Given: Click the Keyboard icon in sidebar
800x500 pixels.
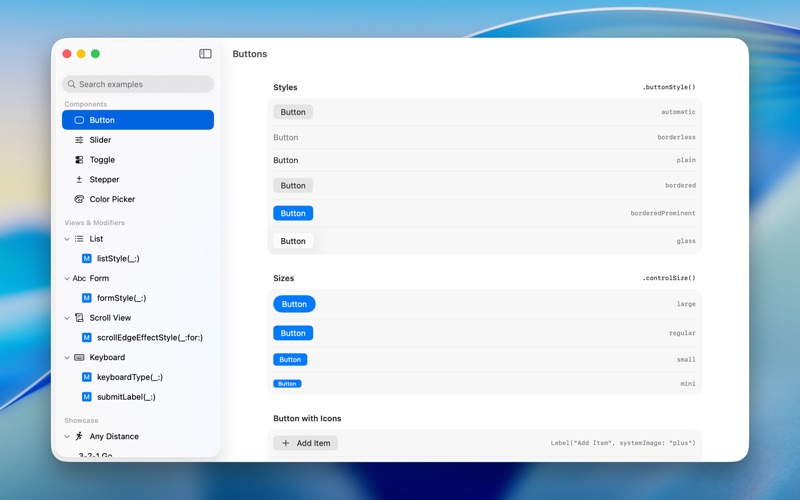Looking at the screenshot, I should [x=79, y=357].
